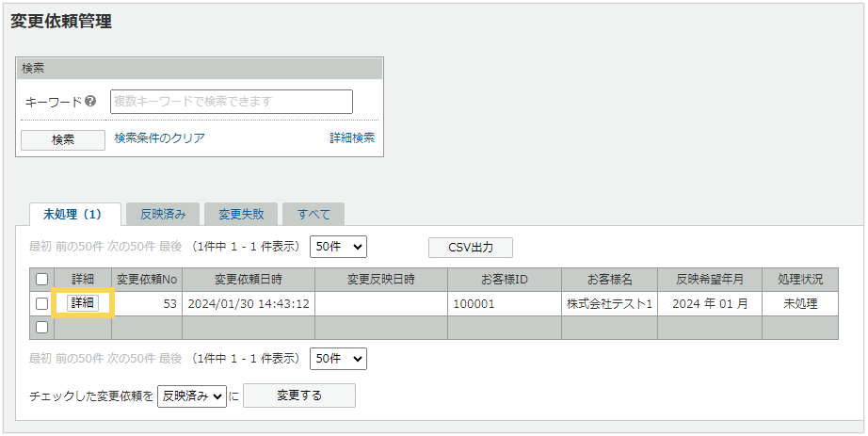The height and width of the screenshot is (436, 868).
Task: Select the すべて tab
Action: point(313,215)
